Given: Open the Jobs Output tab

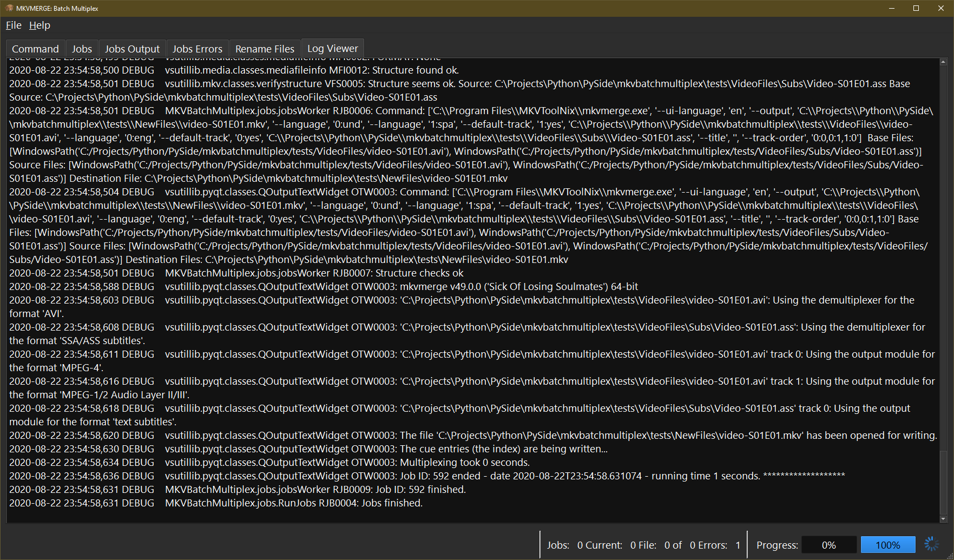Looking at the screenshot, I should click(x=132, y=49).
